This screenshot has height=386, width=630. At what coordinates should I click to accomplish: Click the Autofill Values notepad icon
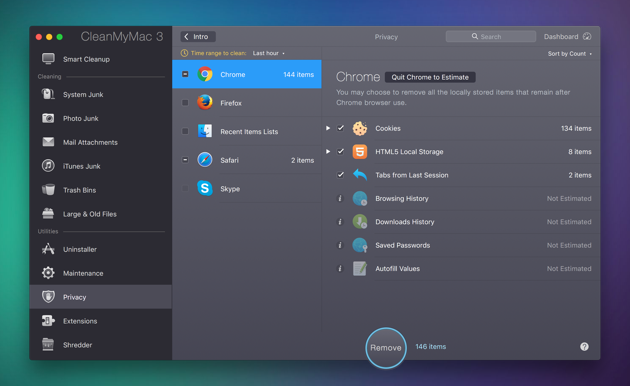[x=360, y=268]
